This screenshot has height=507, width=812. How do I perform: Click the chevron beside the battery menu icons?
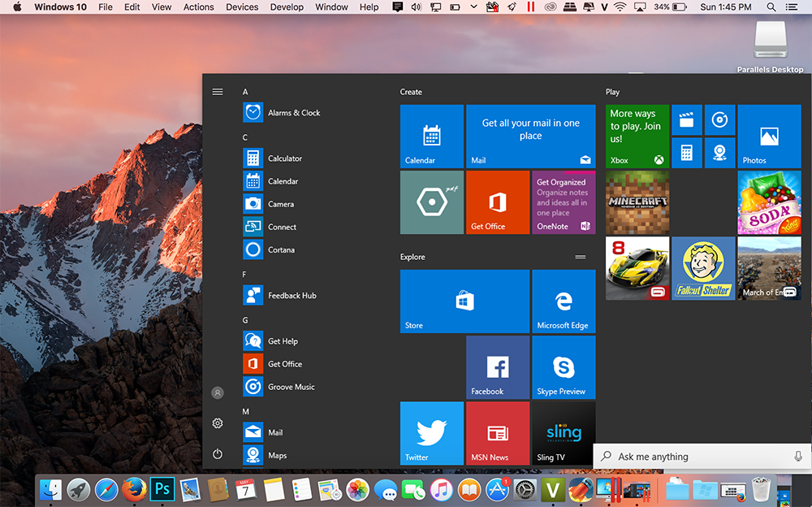(473, 6)
